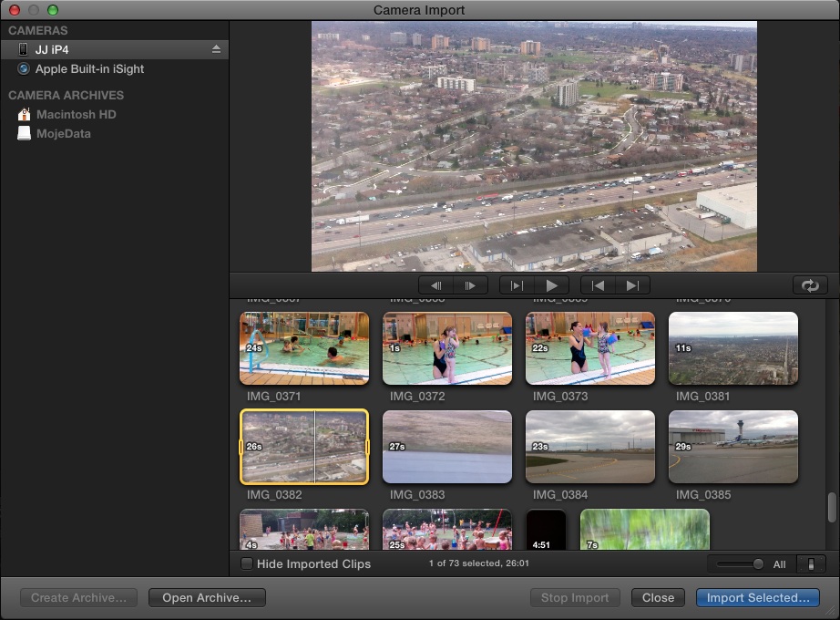Select the 4s playground clip thumbnail
The width and height of the screenshot is (840, 620).
tap(304, 530)
